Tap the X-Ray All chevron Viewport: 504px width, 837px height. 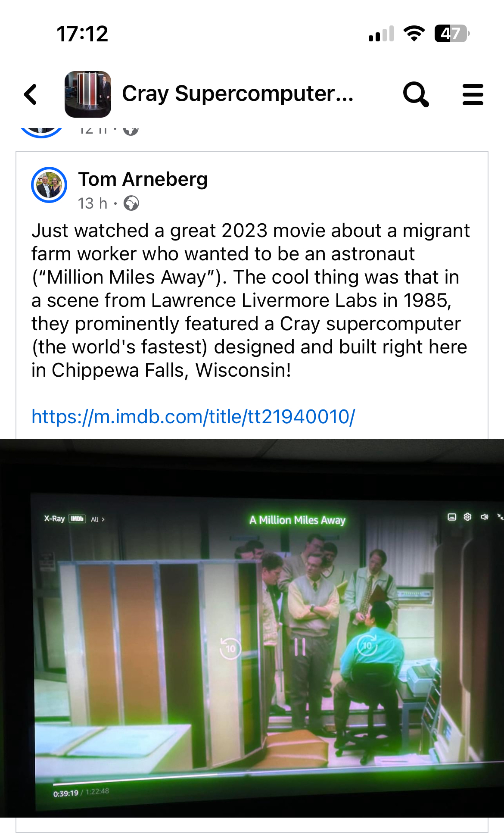(98, 519)
